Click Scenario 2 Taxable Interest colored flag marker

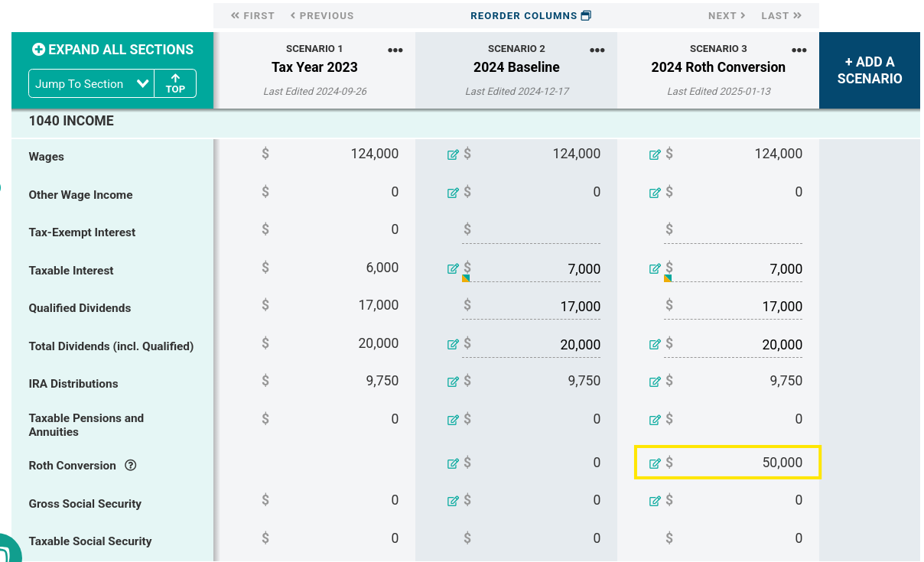465,278
